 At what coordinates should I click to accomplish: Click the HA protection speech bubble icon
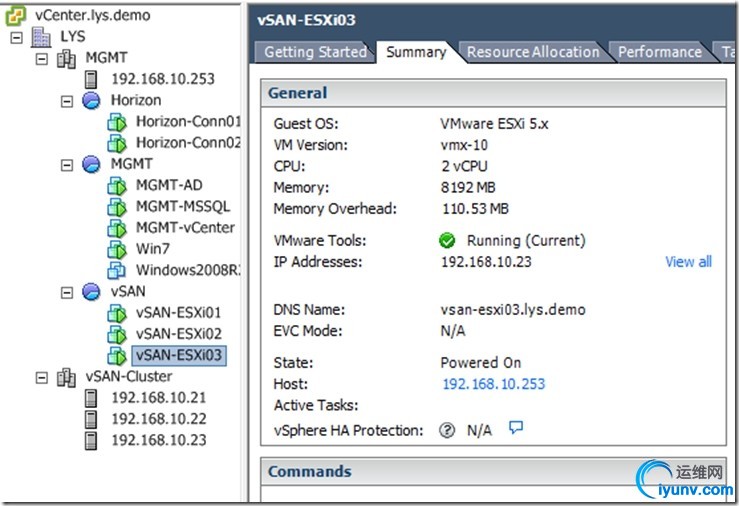click(x=516, y=427)
